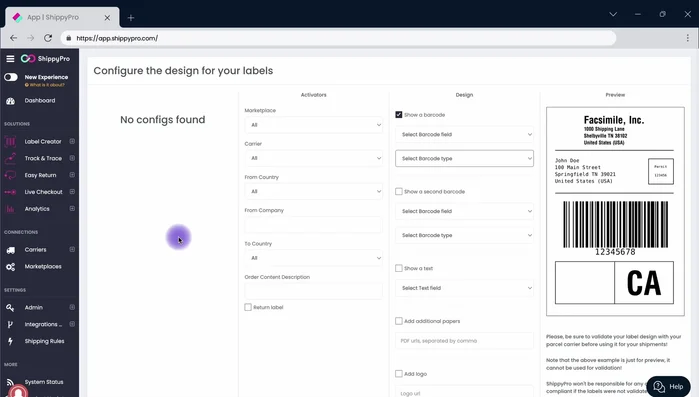Image resolution: width=699 pixels, height=397 pixels.
Task: Open the From Country dropdown
Action: point(313,192)
